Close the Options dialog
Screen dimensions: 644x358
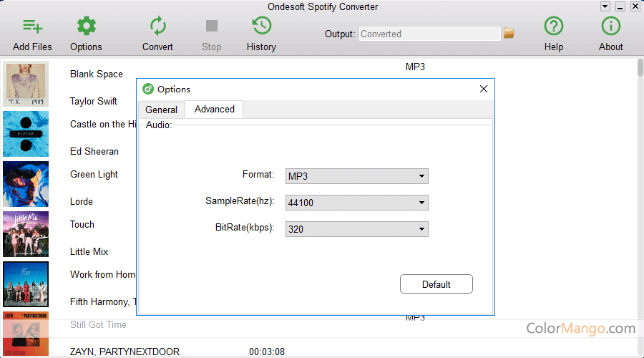[484, 89]
